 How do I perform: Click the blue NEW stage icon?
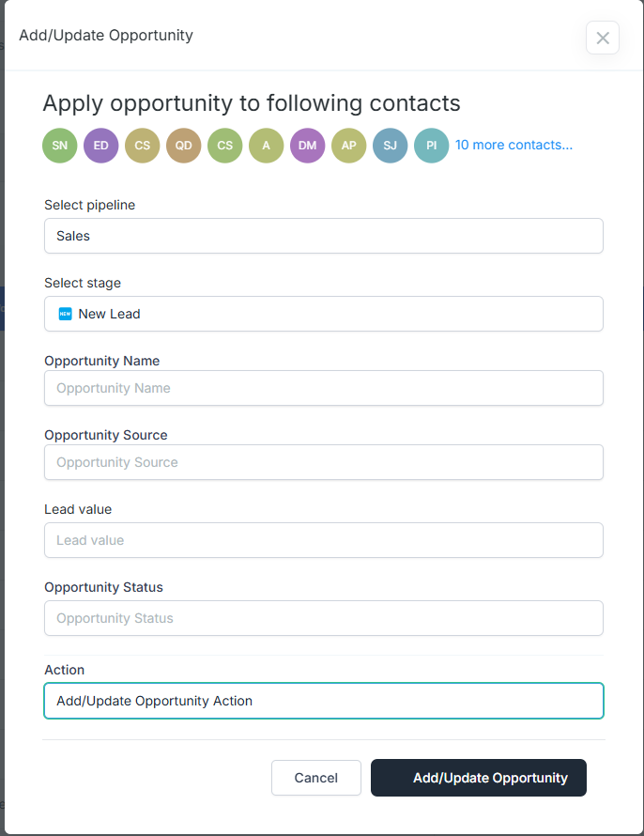(65, 314)
